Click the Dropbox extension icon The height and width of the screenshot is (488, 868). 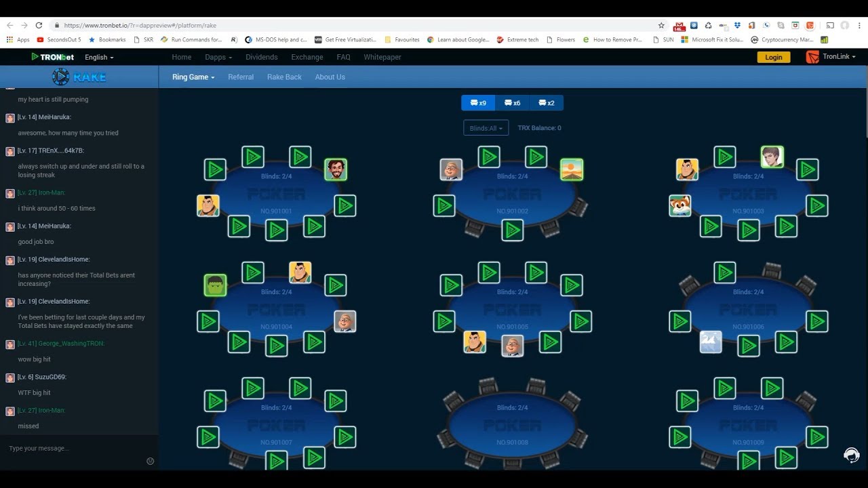(737, 25)
